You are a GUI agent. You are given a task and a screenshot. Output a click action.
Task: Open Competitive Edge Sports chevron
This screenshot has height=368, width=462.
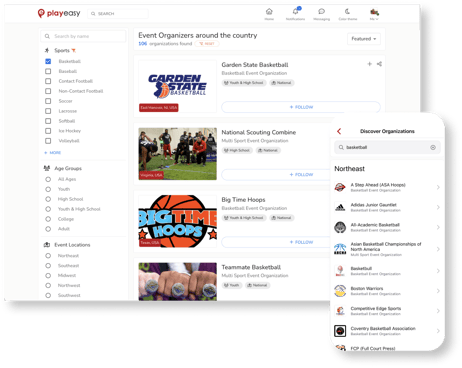click(x=438, y=311)
